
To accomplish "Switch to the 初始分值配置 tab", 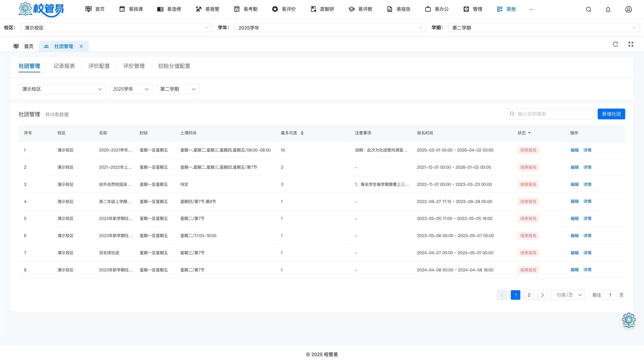I will pos(174,66).
